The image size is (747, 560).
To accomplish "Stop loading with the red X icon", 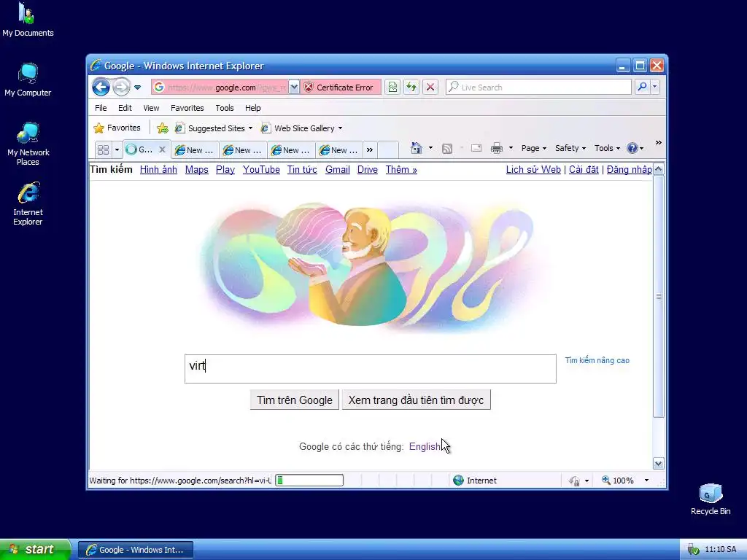I will click(430, 87).
